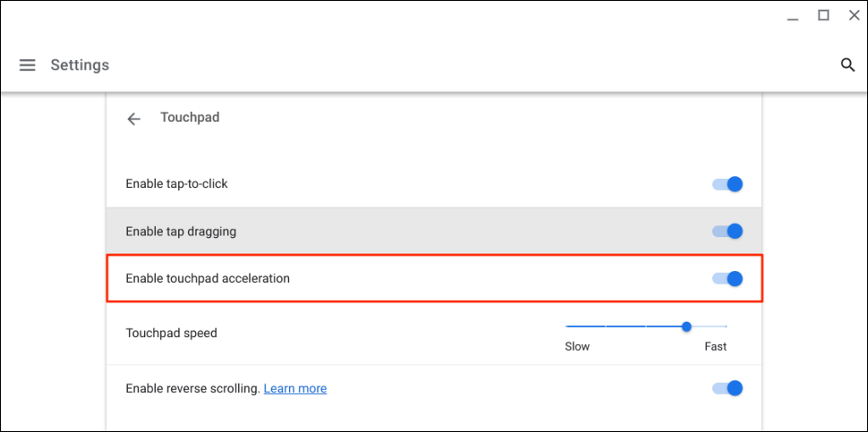
Task: Click the Touchpad page heading
Action: pos(190,118)
